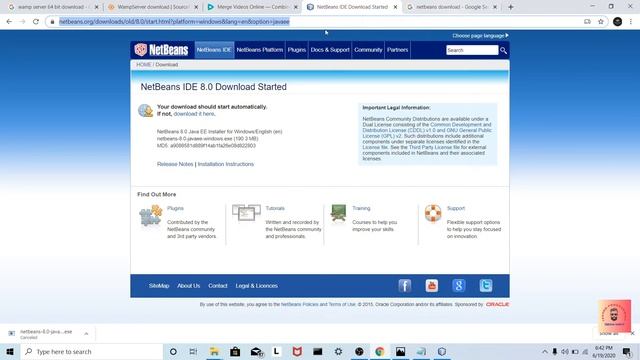Click the taskbar search box
This screenshot has width=640, height=360.
tap(91, 351)
